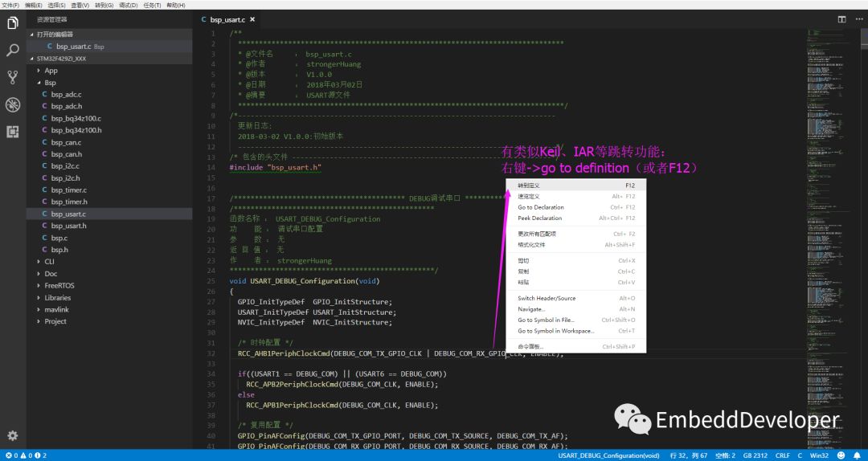Close the bsp_usart.c editor tab
This screenshot has height=461, width=868.
(252, 19)
